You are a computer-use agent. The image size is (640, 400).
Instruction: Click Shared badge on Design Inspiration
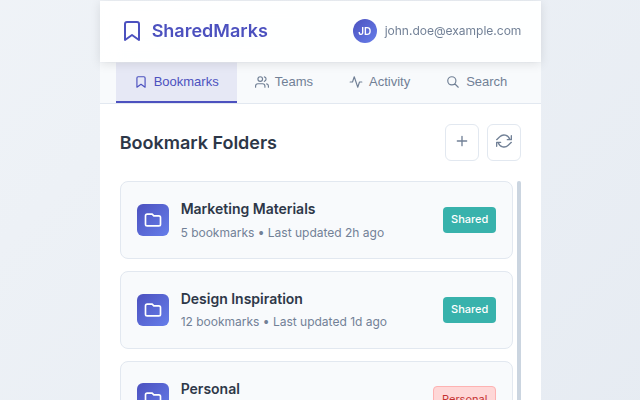click(x=469, y=310)
